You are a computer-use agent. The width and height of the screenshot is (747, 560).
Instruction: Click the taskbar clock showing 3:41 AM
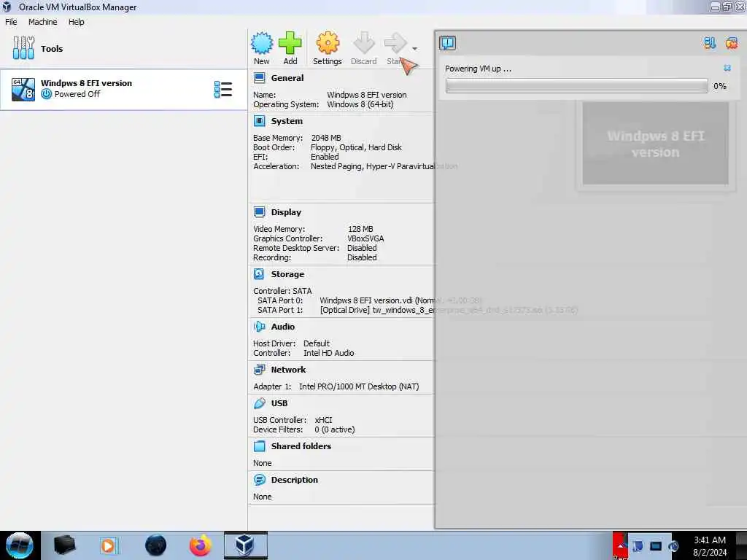point(709,545)
